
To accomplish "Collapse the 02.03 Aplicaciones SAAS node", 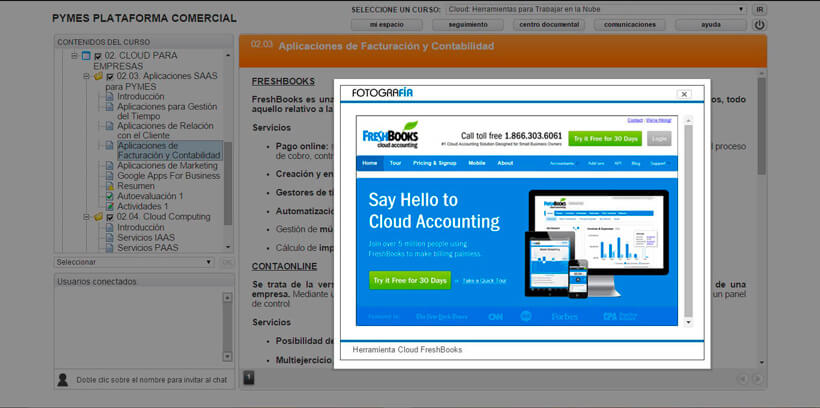I will (87, 76).
